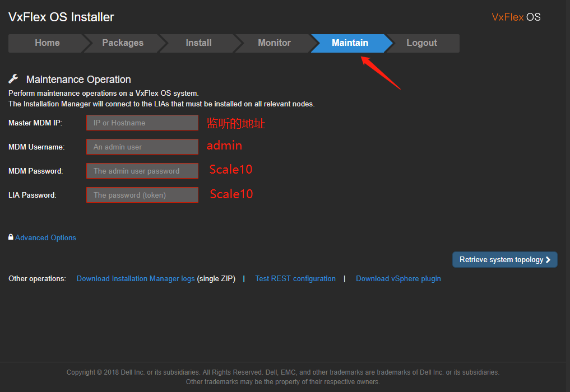Go to the Packages tab
Viewport: 570px width, 392px height.
click(123, 43)
